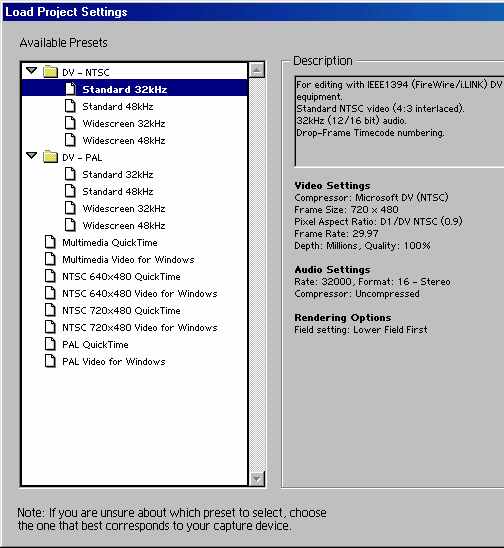Collapse the DV - NTSC folder triangle
This screenshot has width=504, height=548.
(x=31, y=71)
